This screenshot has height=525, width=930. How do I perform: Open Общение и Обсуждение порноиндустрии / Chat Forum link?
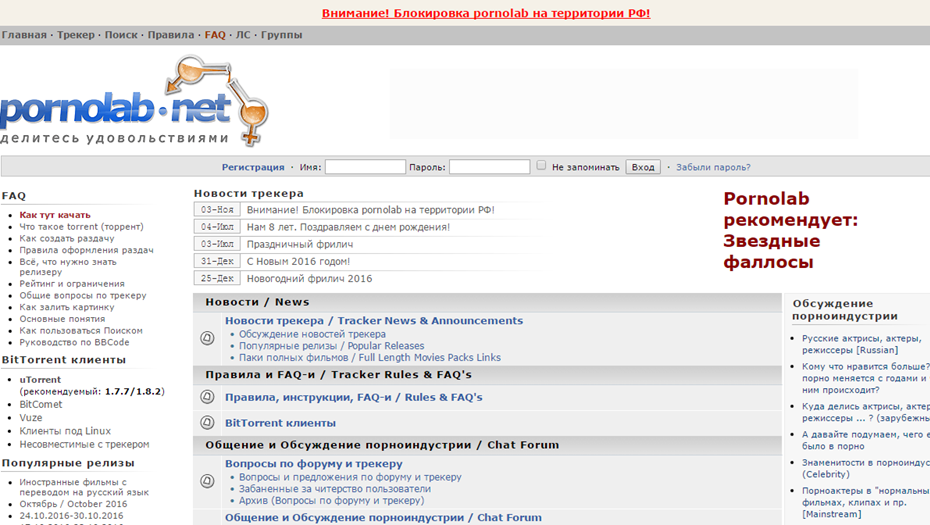click(383, 518)
